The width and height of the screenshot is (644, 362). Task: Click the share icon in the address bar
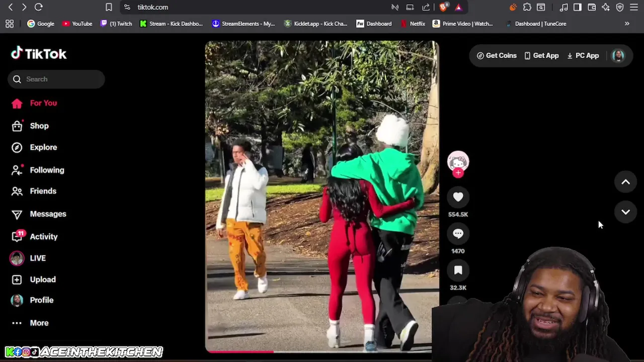click(426, 7)
